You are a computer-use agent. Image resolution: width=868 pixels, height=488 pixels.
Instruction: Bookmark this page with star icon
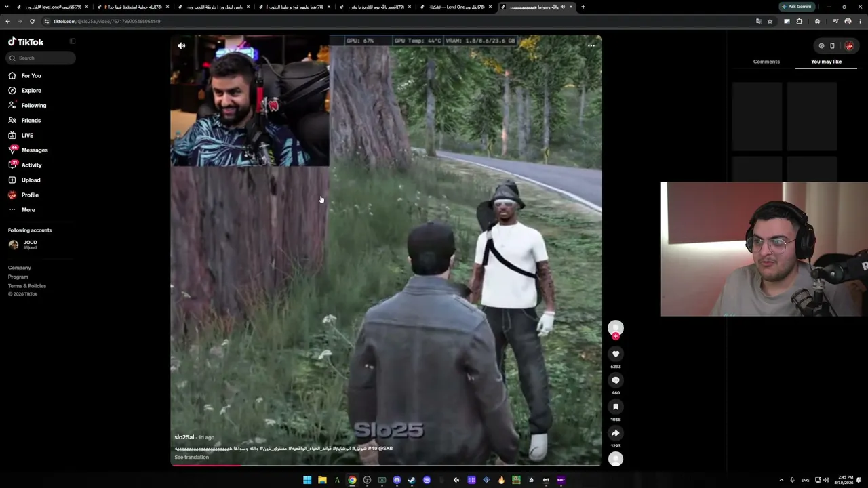coord(770,21)
